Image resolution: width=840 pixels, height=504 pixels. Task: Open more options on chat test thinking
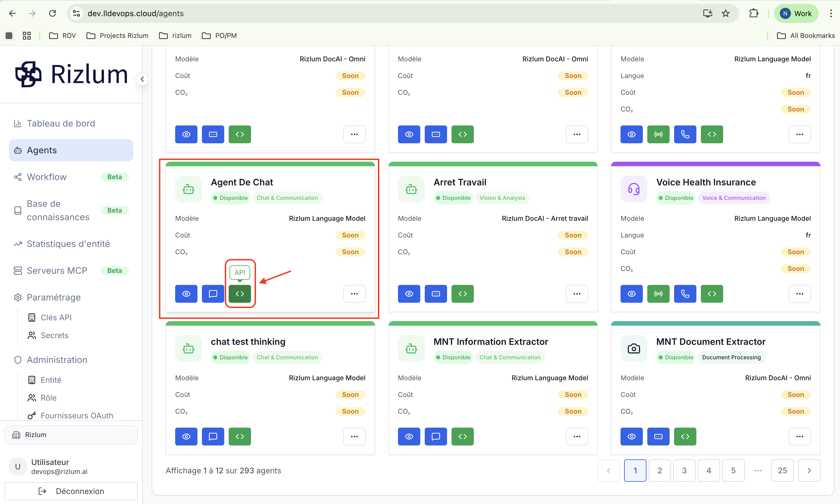tap(354, 436)
